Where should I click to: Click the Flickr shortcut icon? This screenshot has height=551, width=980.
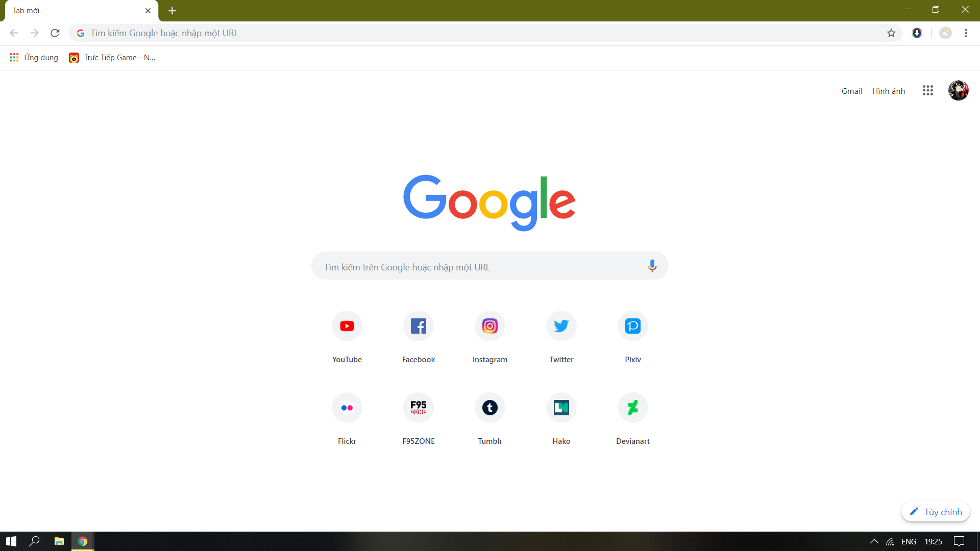pos(347,407)
